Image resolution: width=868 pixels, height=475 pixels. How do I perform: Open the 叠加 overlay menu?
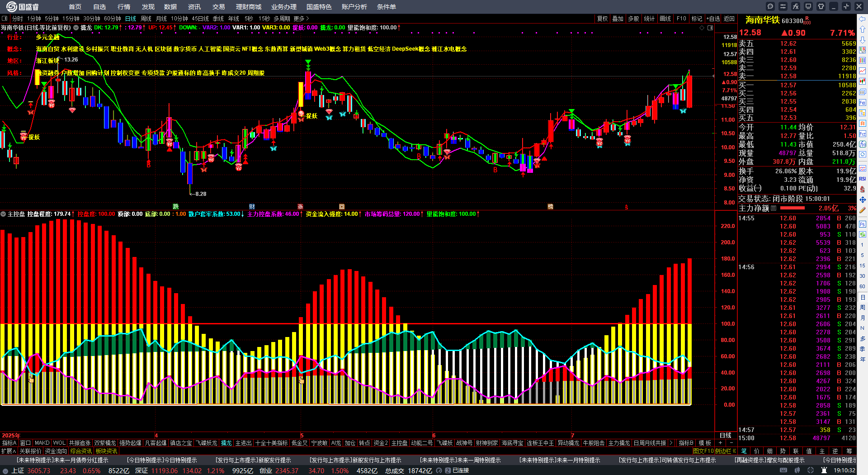click(618, 19)
